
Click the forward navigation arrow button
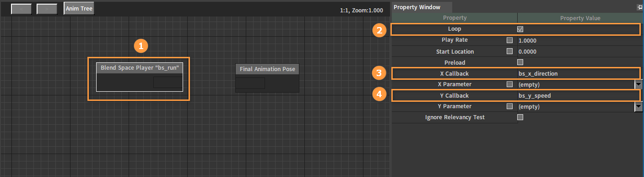(47, 9)
